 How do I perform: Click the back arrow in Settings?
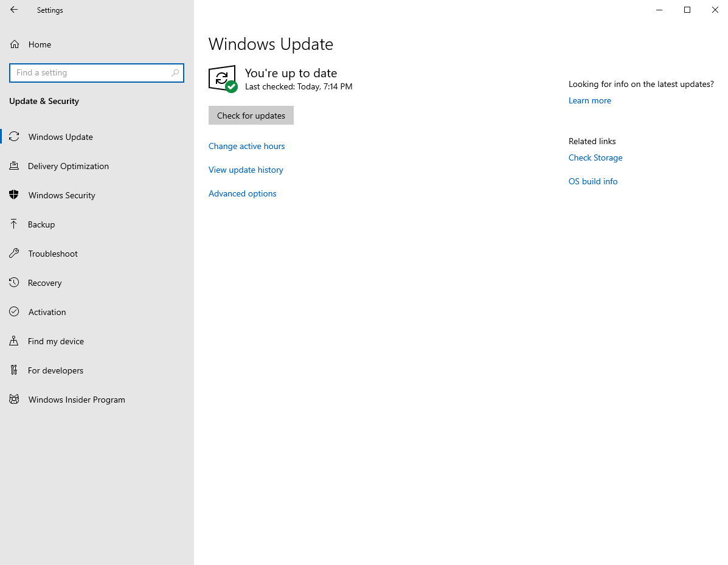coord(14,10)
